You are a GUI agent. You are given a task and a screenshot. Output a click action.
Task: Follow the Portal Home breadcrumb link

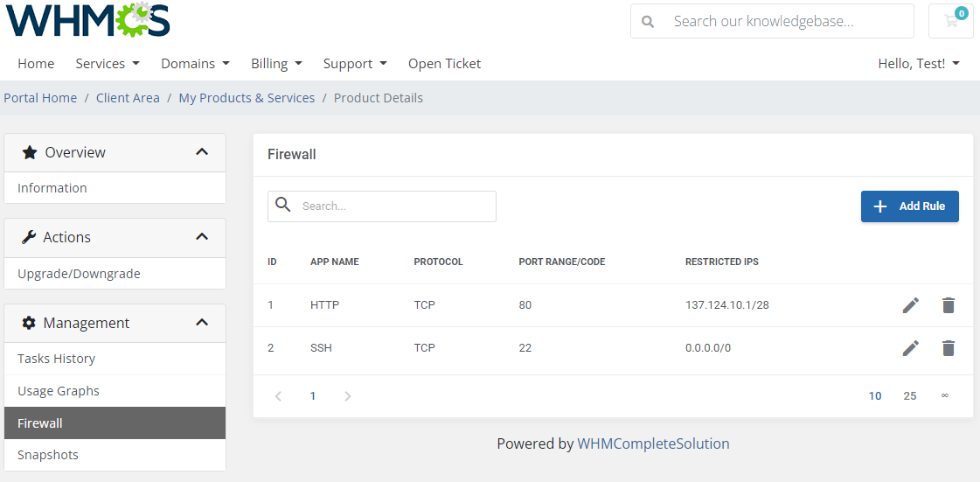pos(40,97)
